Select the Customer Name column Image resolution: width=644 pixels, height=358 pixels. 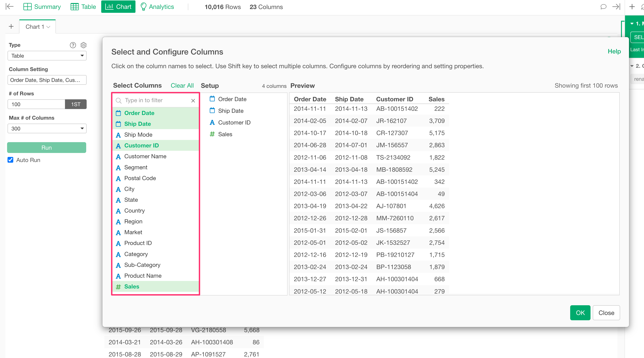156,156
